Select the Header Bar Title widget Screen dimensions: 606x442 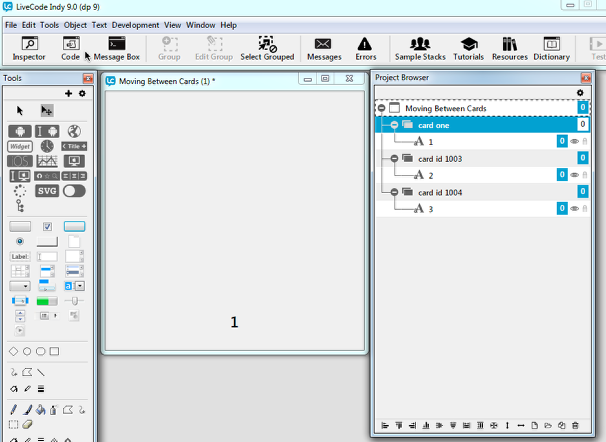[x=74, y=146]
